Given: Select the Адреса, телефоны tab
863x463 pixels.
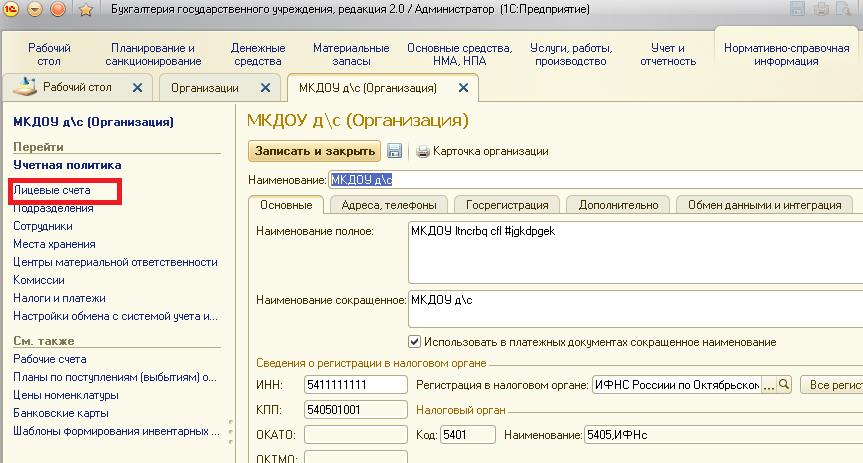Looking at the screenshot, I should [389, 205].
